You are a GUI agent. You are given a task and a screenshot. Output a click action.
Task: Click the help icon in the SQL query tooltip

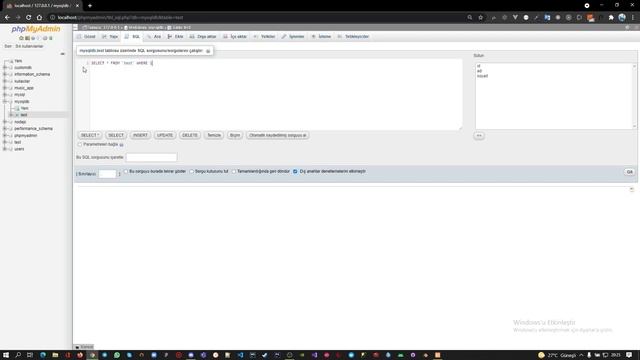[x=208, y=51]
